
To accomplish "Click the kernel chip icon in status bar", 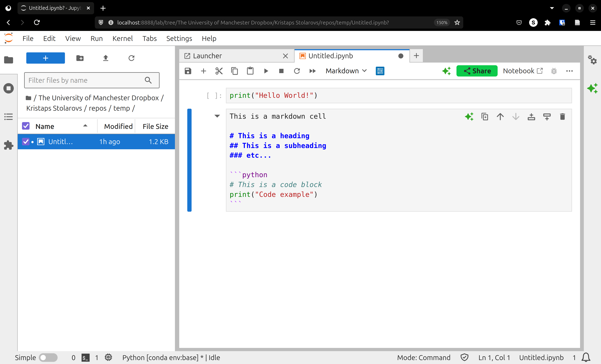I will [108, 357].
